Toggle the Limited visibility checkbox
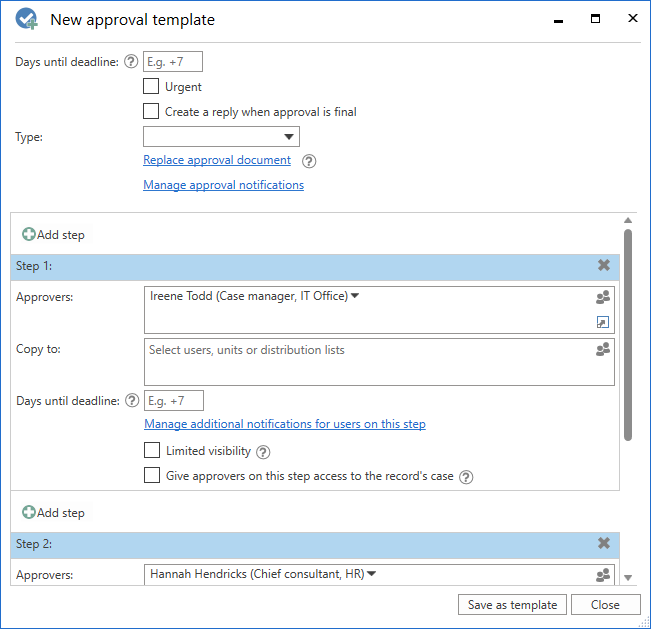This screenshot has width=651, height=629. (x=152, y=451)
